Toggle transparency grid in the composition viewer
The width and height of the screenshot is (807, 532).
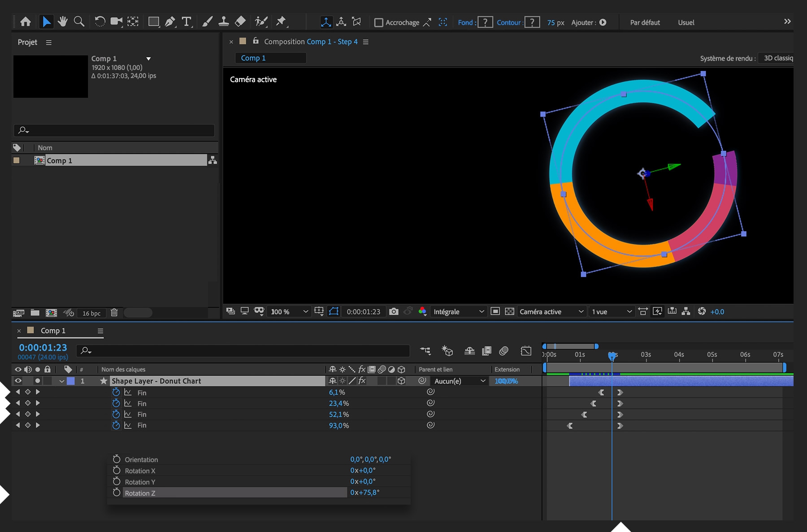[x=510, y=311]
